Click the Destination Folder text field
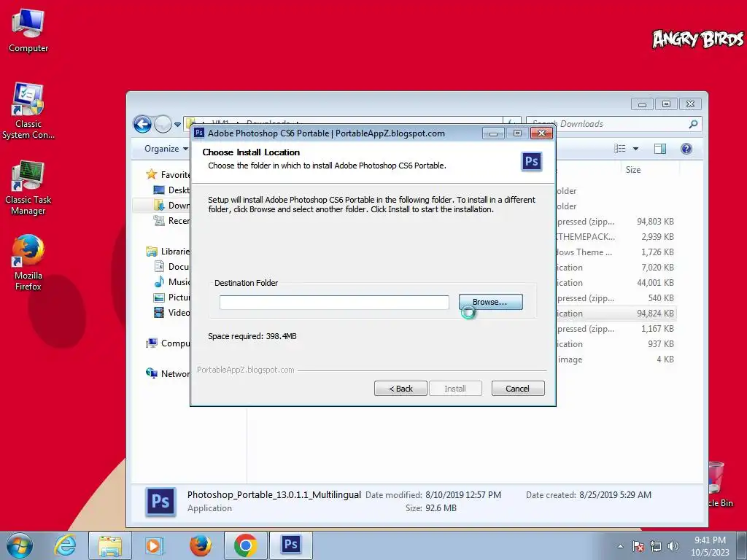This screenshot has width=747, height=560. tap(334, 303)
